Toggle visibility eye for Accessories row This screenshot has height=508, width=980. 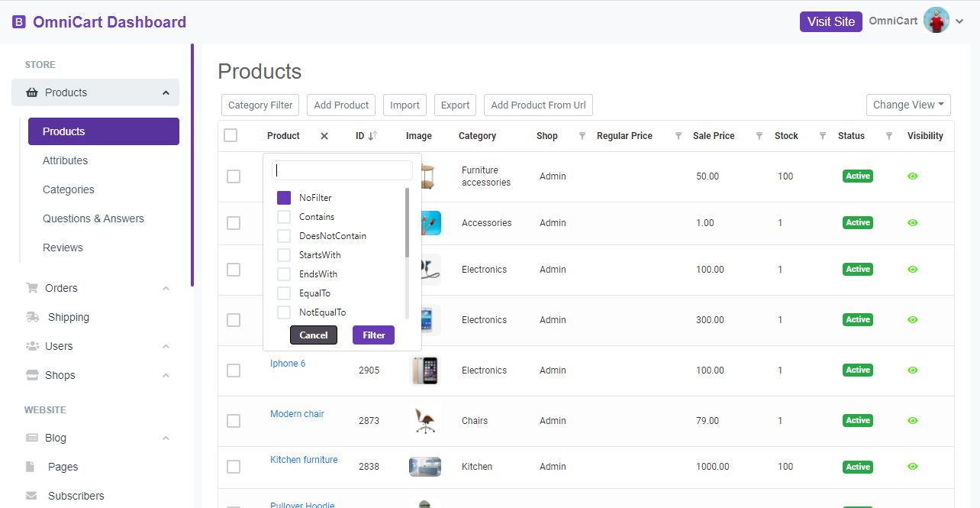click(913, 223)
